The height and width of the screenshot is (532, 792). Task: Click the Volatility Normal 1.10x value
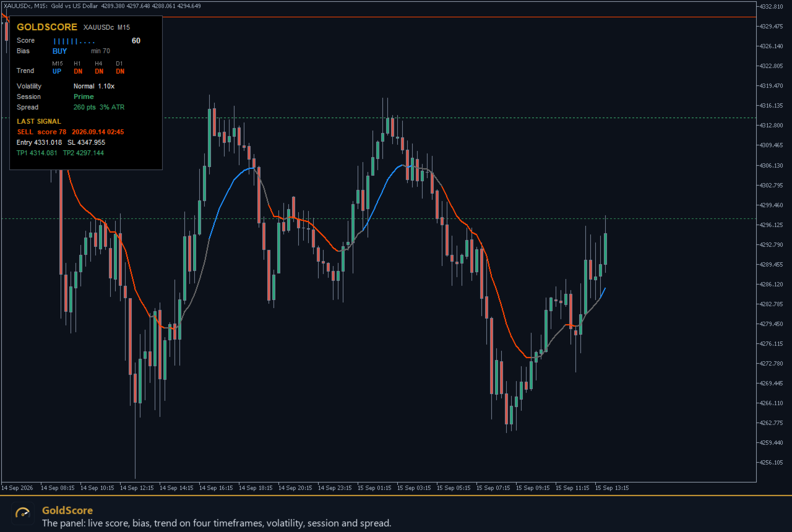click(94, 87)
